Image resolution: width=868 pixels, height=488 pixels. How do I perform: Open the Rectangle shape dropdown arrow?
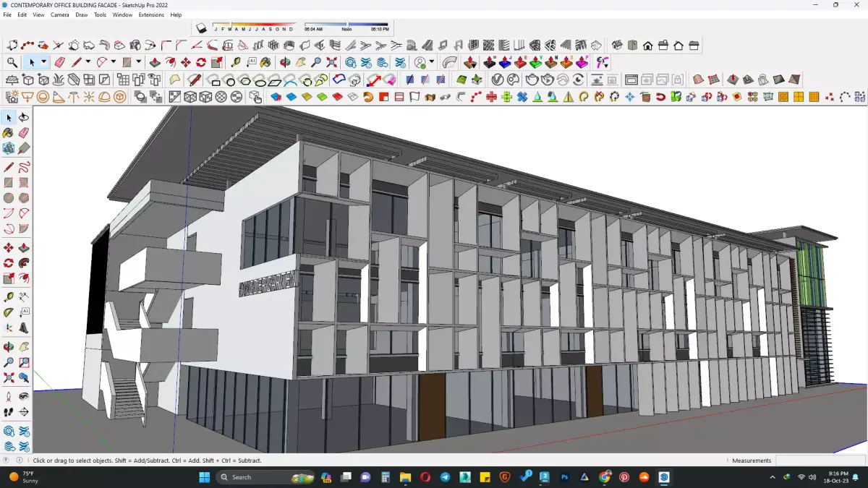pos(138,63)
